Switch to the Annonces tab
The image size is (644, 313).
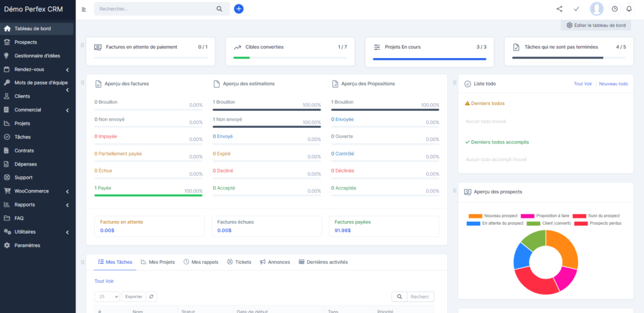275,262
